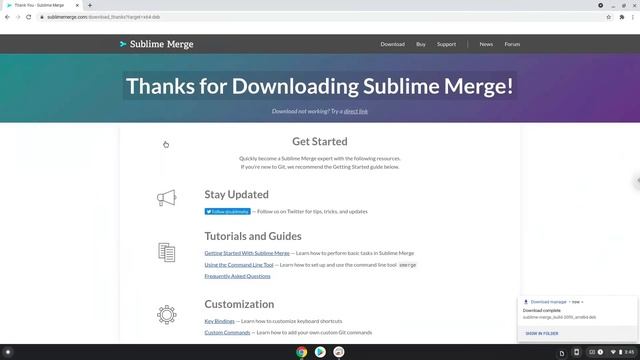This screenshot has width=640, height=360.
Task: Click the Sublime Merge wordmark text
Action: pyautogui.click(x=161, y=44)
